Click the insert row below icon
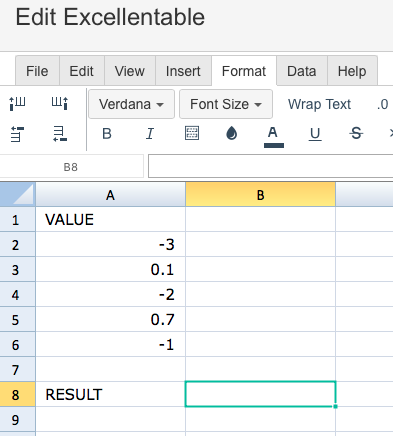Image resolution: width=393 pixels, height=436 pixels. (60, 134)
